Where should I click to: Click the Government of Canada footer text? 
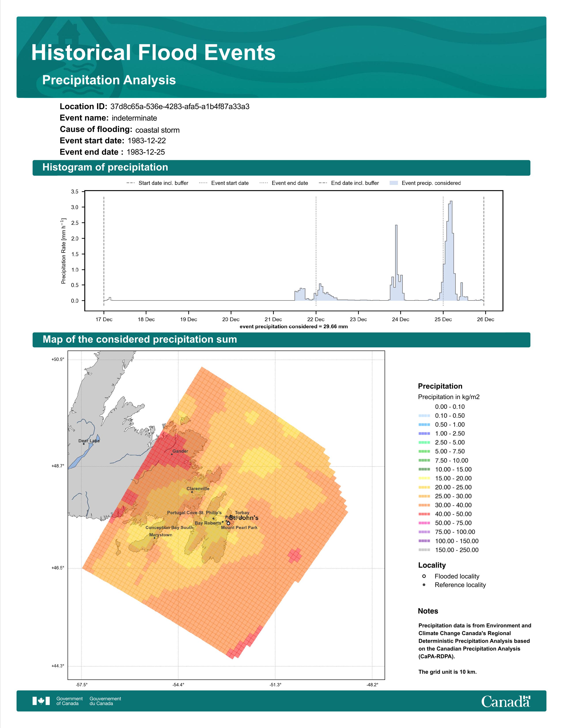pyautogui.click(x=69, y=701)
